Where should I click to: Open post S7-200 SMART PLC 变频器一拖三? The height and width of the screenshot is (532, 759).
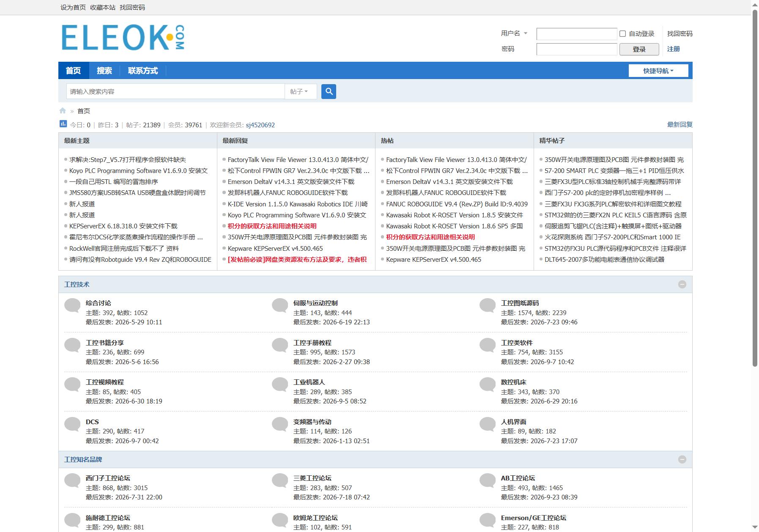tap(614, 170)
